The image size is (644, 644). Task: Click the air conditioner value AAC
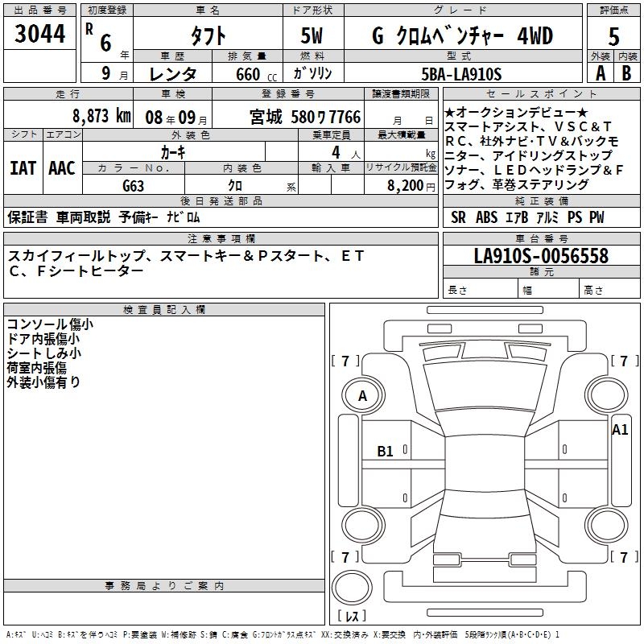point(62,168)
